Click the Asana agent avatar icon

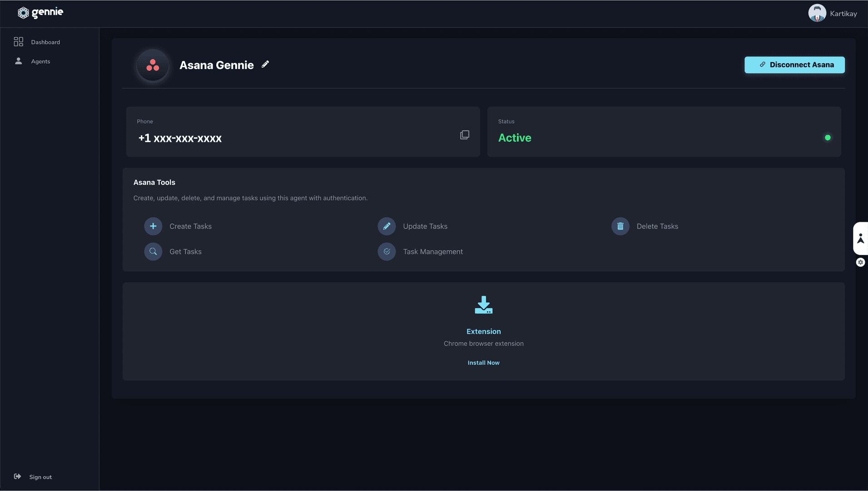pos(153,66)
